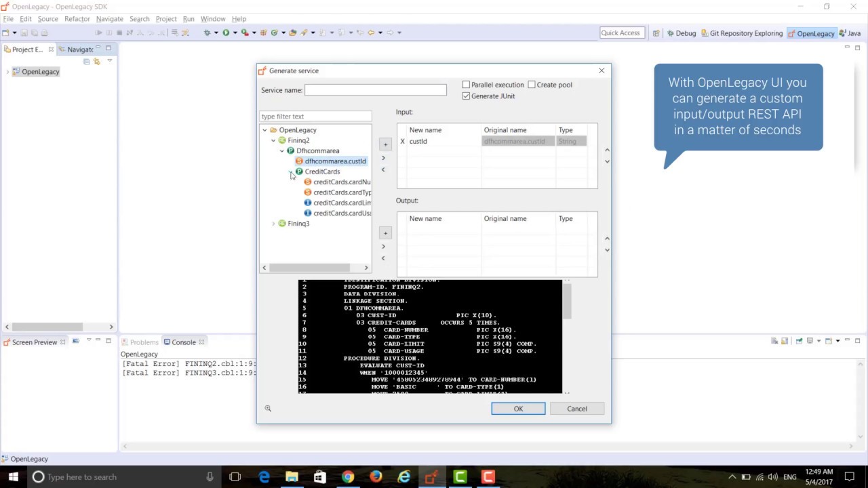The image size is (868, 488).
Task: Open the Window menu
Action: [212, 19]
